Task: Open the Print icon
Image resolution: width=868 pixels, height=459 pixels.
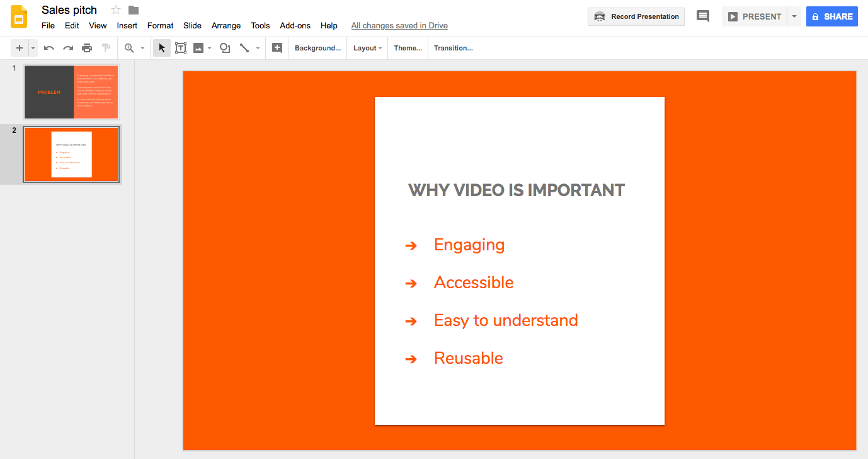Action: (x=87, y=47)
